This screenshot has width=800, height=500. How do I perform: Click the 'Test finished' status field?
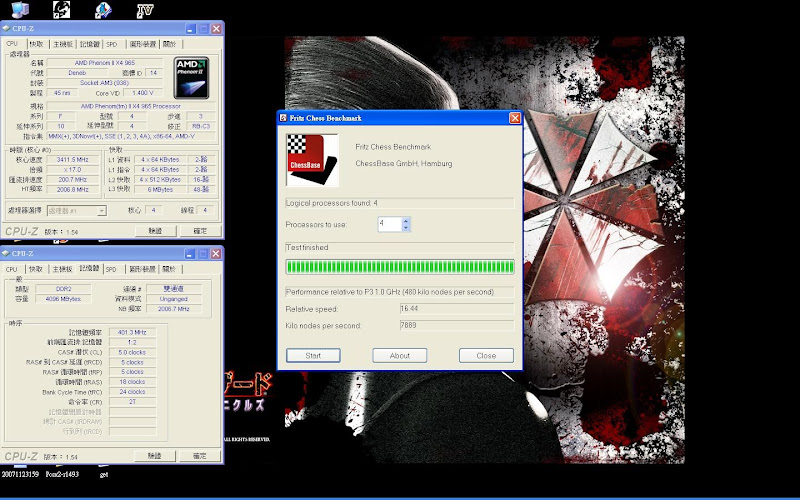[400, 247]
